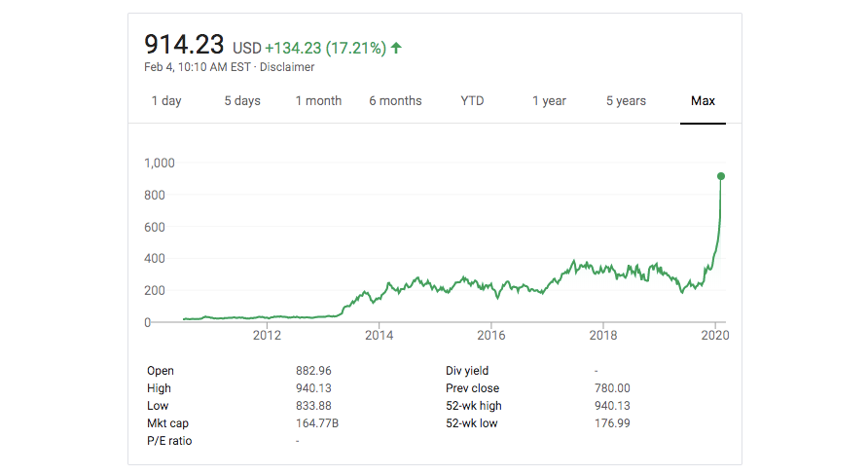
Task: Click the 52-wk high label
Action: point(474,406)
